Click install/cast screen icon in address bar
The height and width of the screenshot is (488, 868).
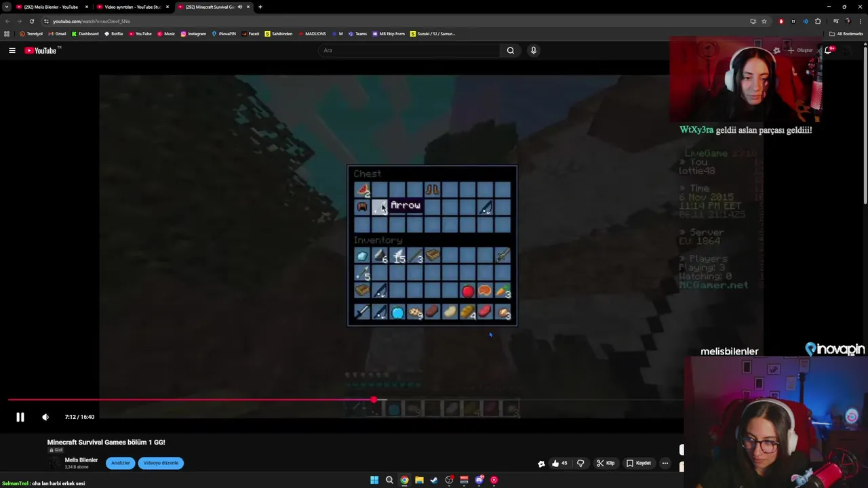click(753, 21)
